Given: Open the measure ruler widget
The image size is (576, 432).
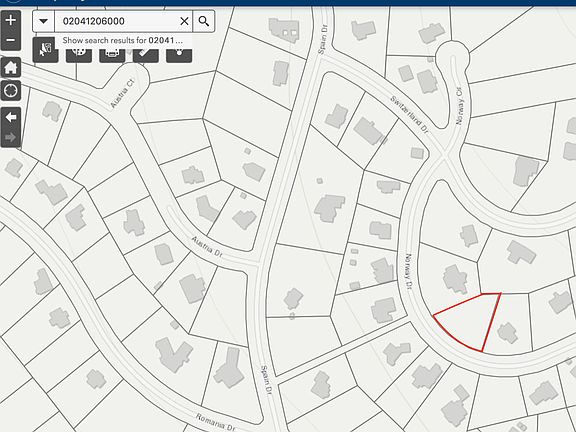Looking at the screenshot, I should 146,53.
